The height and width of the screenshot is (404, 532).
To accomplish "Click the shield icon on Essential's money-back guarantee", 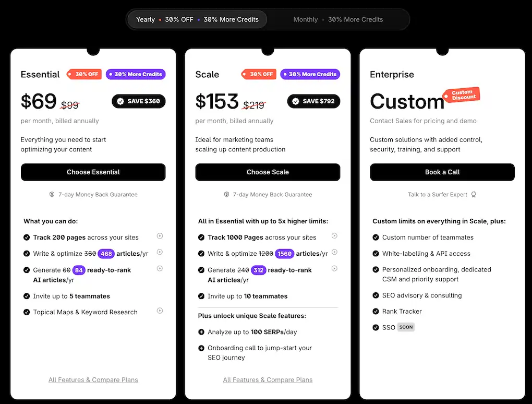I will pos(51,194).
